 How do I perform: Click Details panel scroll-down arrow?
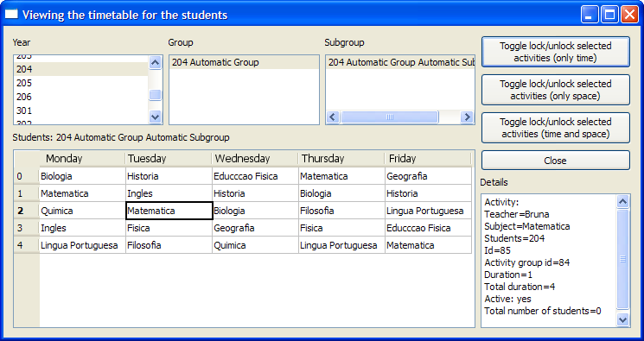(622, 319)
